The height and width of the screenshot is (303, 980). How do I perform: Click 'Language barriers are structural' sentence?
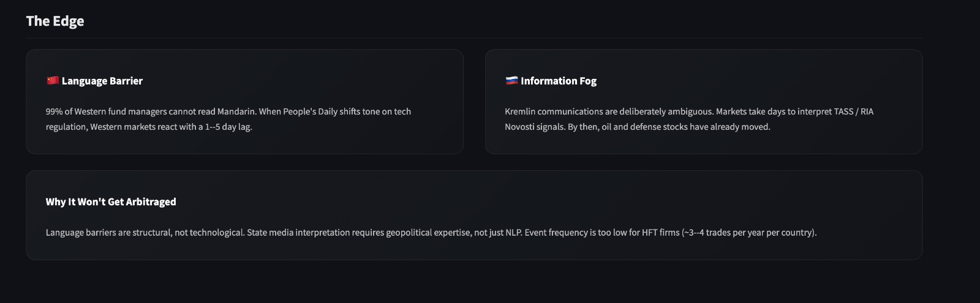pos(108,233)
